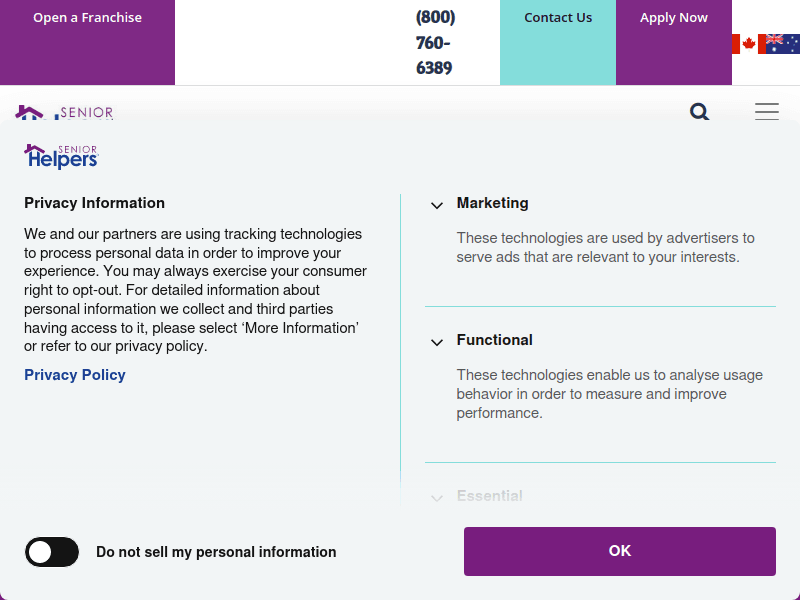Screen dimensions: 800x600
Task: Click the search magnifier icon
Action: coord(699,111)
